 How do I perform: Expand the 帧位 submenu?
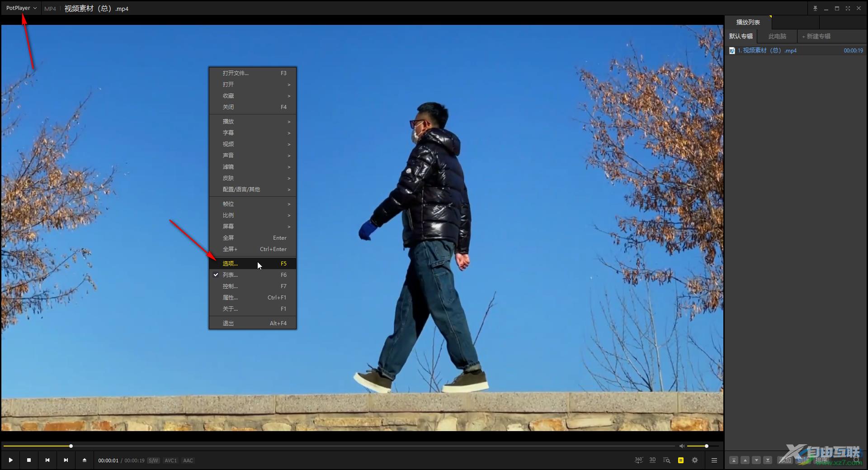click(x=253, y=204)
